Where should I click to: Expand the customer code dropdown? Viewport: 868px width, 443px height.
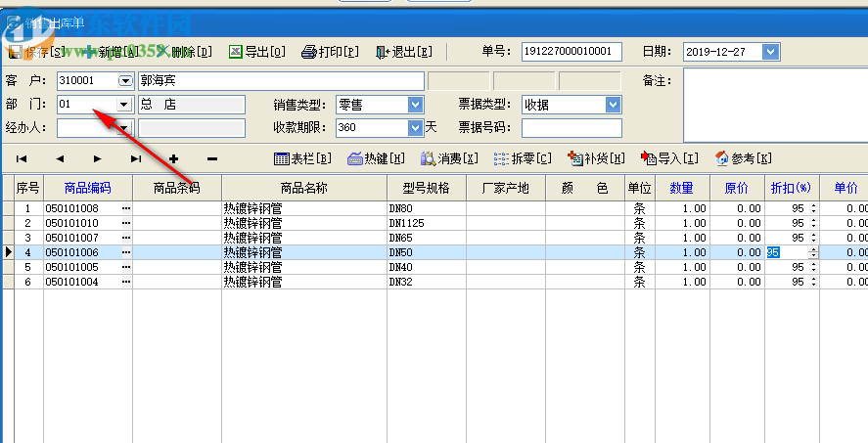pyautogui.click(x=125, y=81)
